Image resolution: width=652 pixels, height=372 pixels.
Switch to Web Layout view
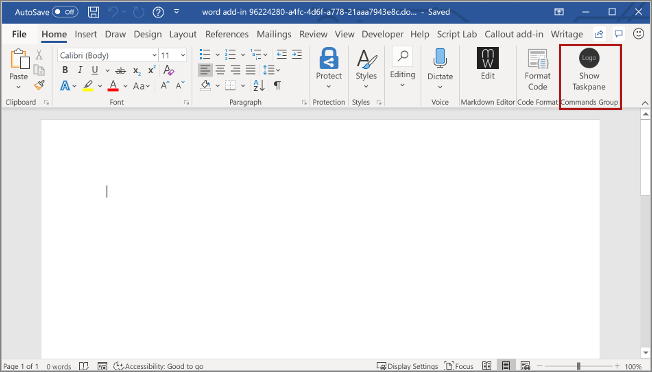pos(525,366)
